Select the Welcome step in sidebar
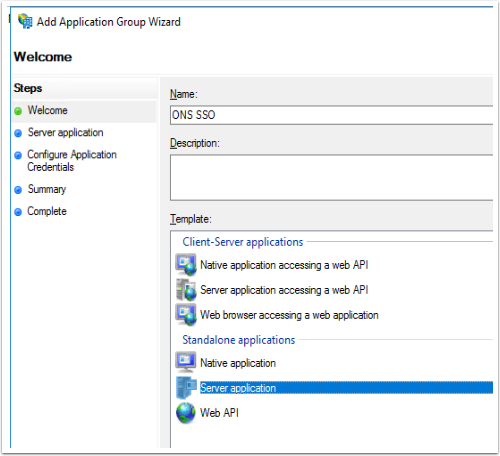 point(47,110)
